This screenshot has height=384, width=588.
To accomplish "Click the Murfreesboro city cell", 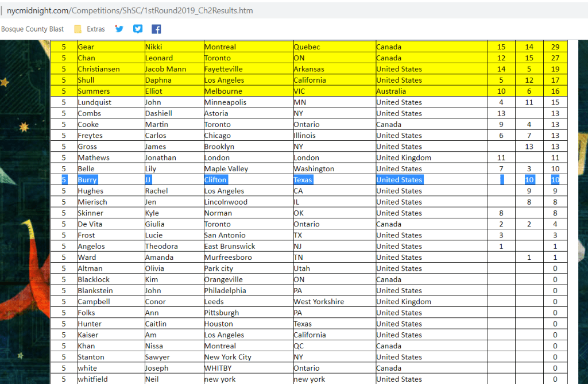I will coord(228,257).
